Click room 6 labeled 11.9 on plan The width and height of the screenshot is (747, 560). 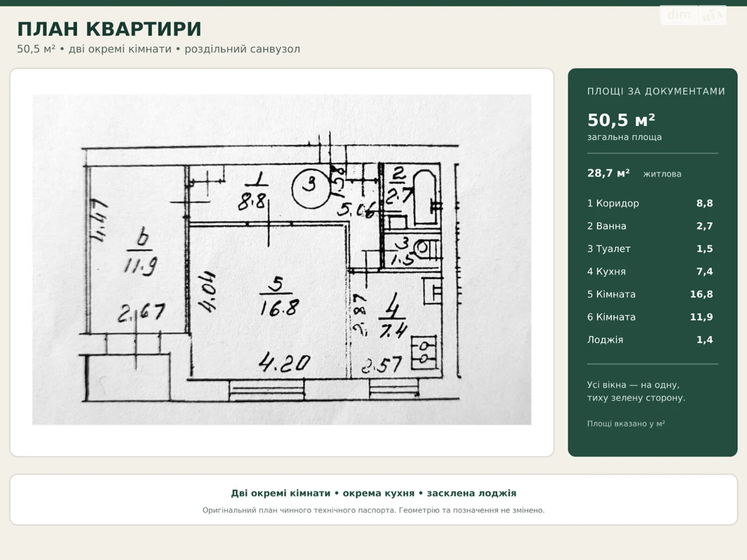click(x=141, y=253)
